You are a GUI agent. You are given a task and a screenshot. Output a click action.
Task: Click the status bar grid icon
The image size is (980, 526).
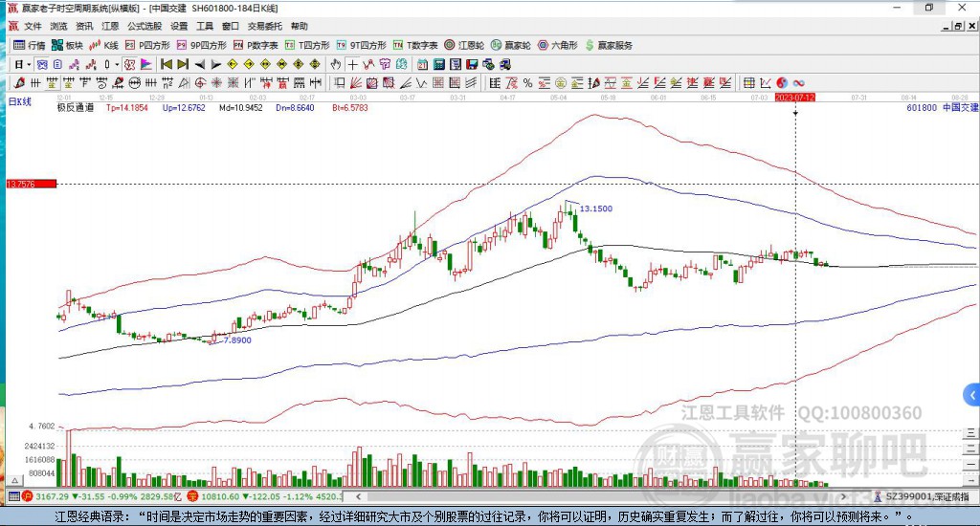point(13,496)
